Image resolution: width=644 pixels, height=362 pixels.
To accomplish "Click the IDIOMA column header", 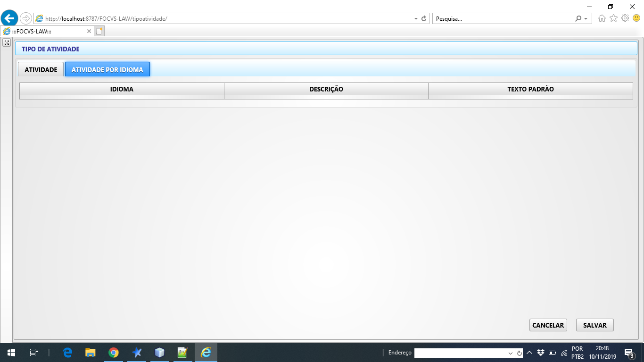I will pos(122,89).
